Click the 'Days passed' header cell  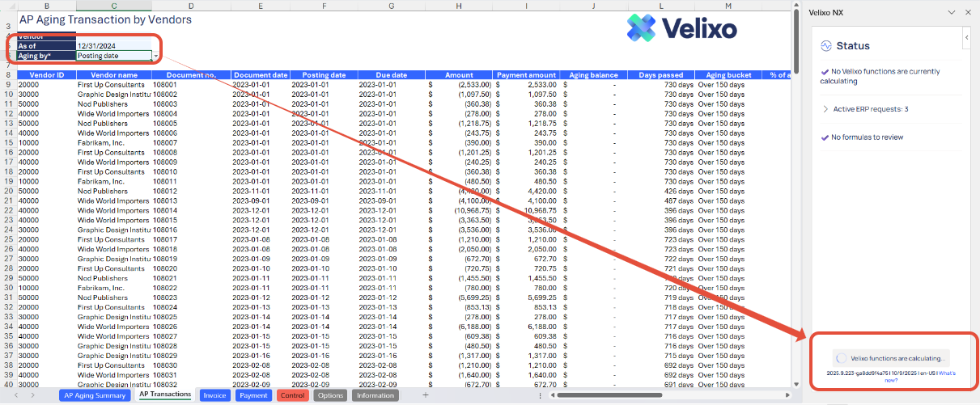(x=660, y=74)
